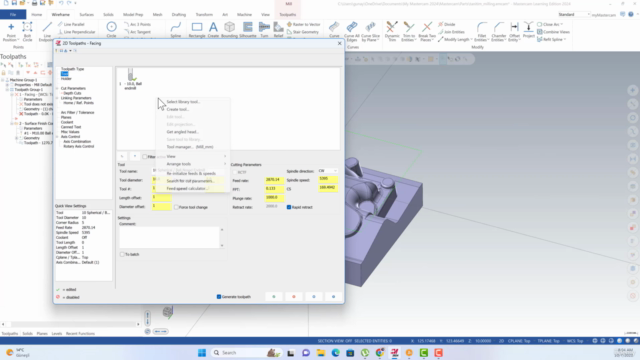Open the Toolpaths ribbon tab

(x=288, y=15)
